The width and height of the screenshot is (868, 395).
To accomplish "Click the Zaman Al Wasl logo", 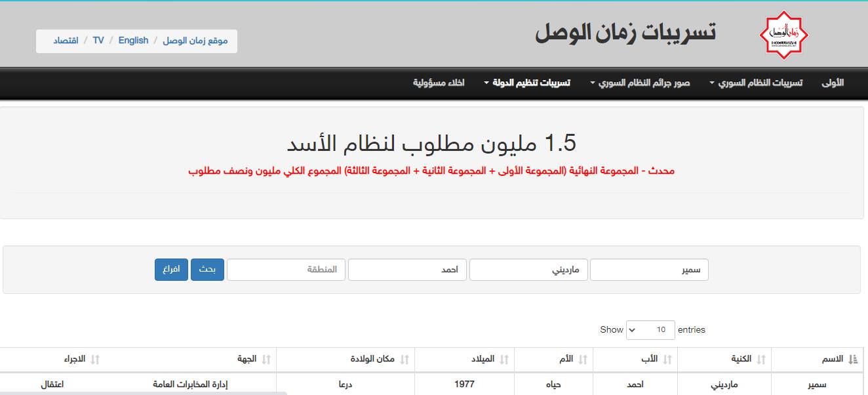I will point(783,34).
